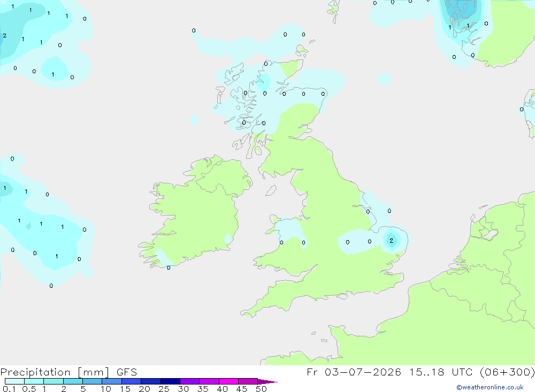Screen dimensions: 535x392
Task: Click the 'Precipitation [mm]' title text
Action: [55, 372]
